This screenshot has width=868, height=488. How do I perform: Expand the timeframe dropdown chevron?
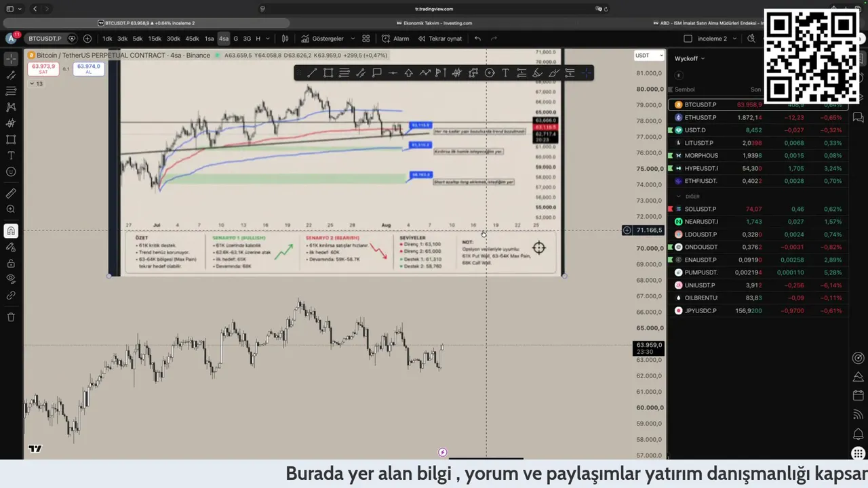click(x=268, y=39)
